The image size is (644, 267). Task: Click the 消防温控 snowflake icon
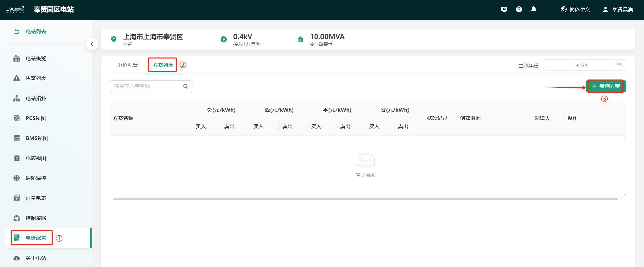(17, 178)
